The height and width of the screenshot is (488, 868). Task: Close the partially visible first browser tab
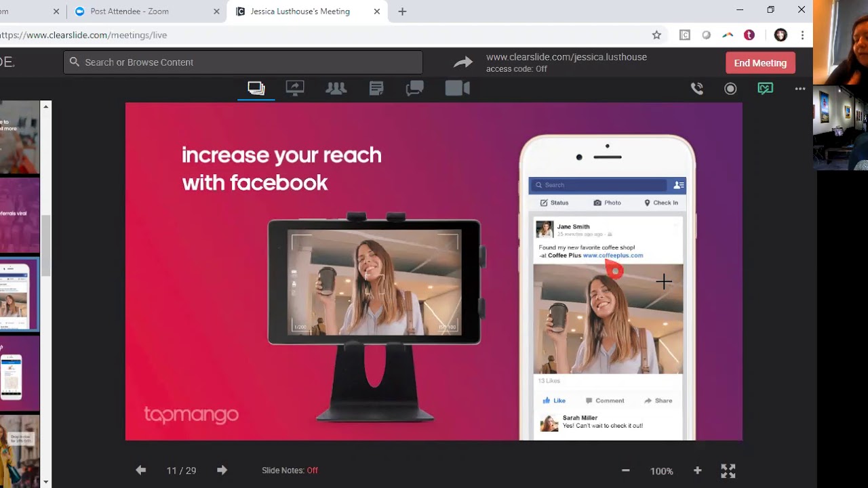point(56,12)
